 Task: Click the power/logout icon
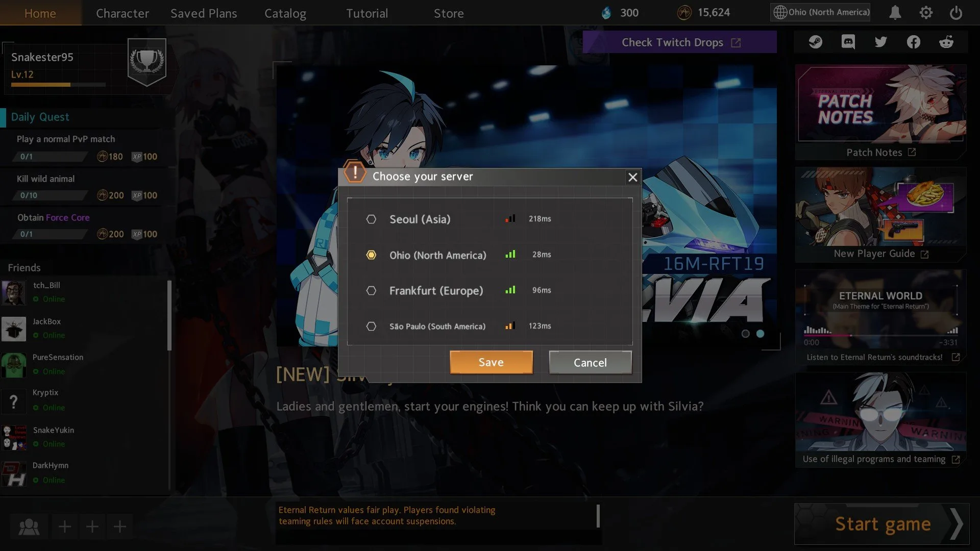click(956, 12)
